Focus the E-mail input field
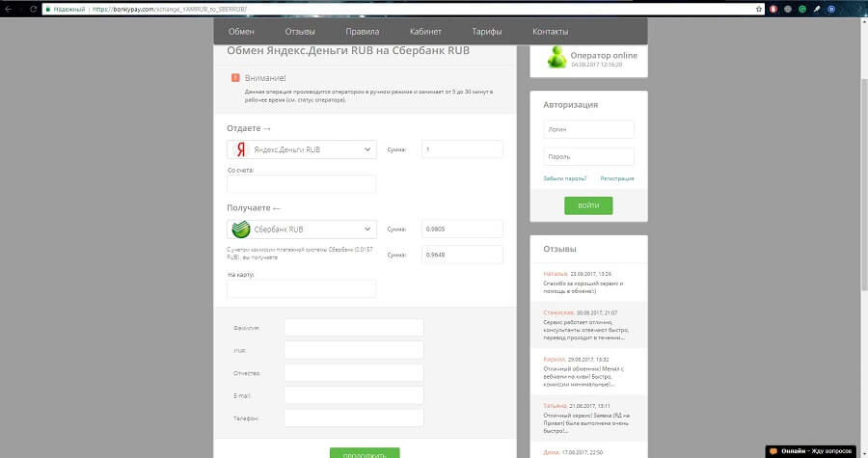This screenshot has width=868, height=458. 354,395
